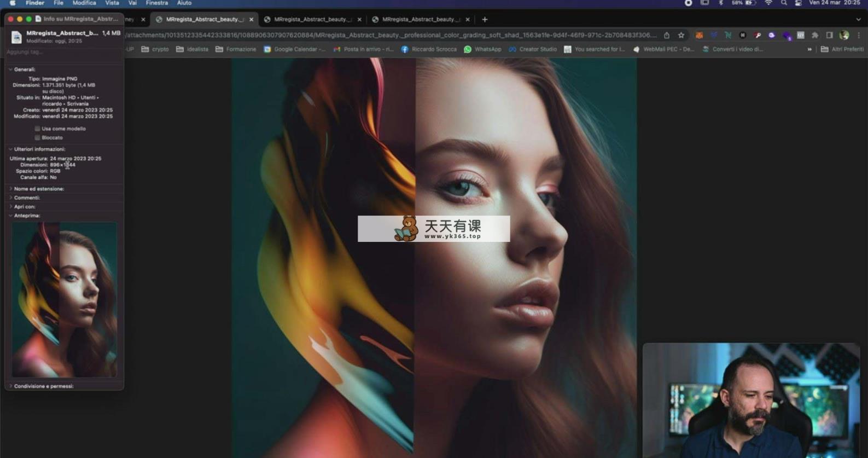Collapse the Generali section
The width and height of the screenshot is (868, 458).
tap(10, 69)
